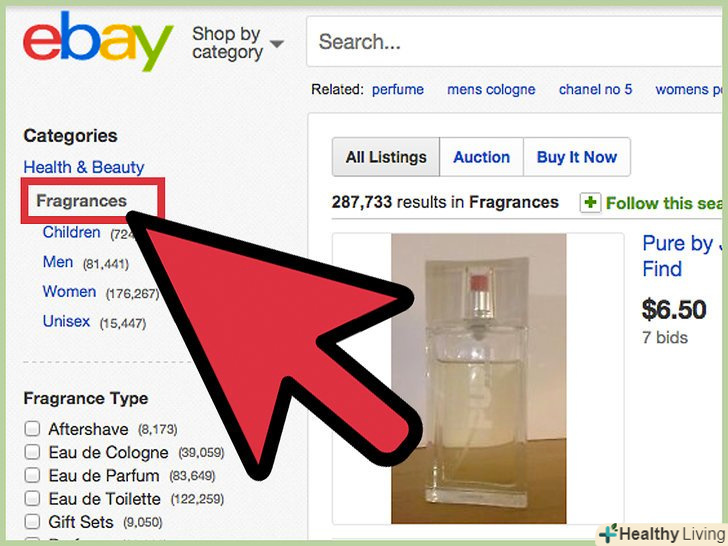Select the Eau de Toilette checkbox

(x=32, y=498)
